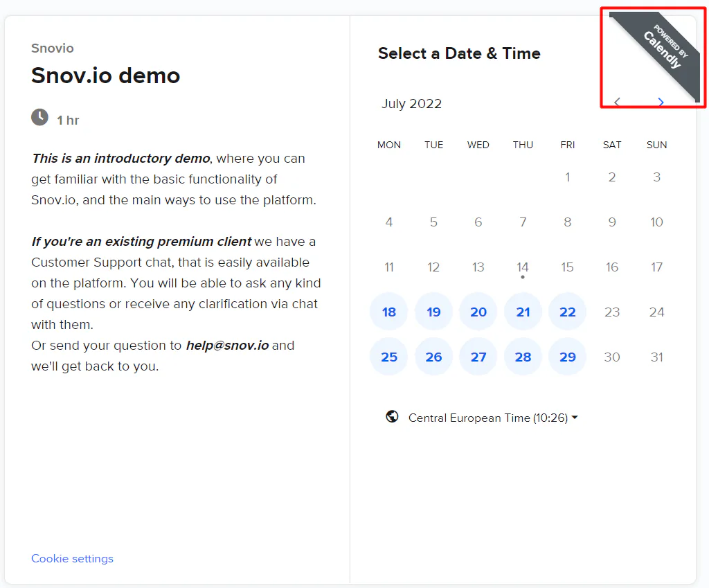
Task: Select July 22 on the calendar
Action: pos(568,312)
